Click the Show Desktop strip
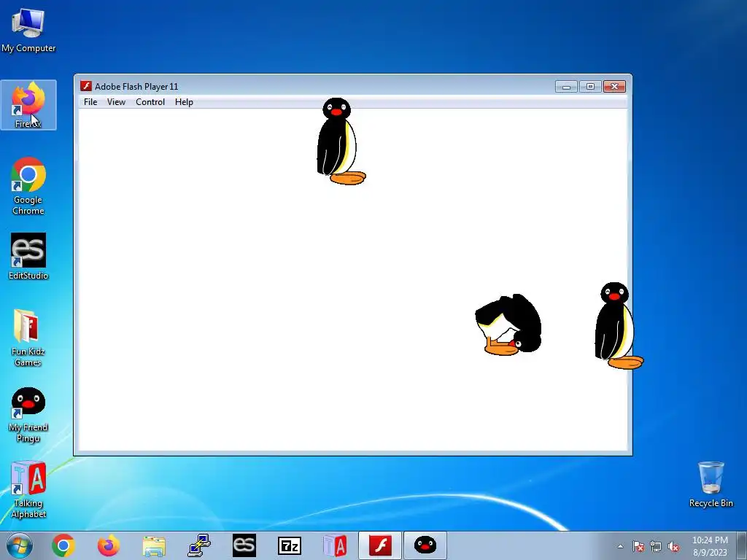 [743, 545]
